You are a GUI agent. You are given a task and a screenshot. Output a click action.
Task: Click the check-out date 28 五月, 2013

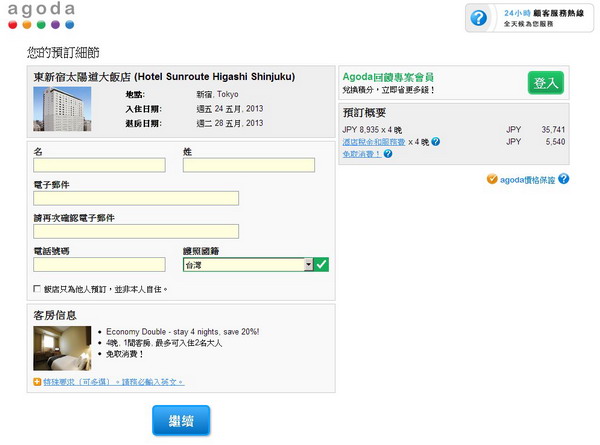[230, 123]
